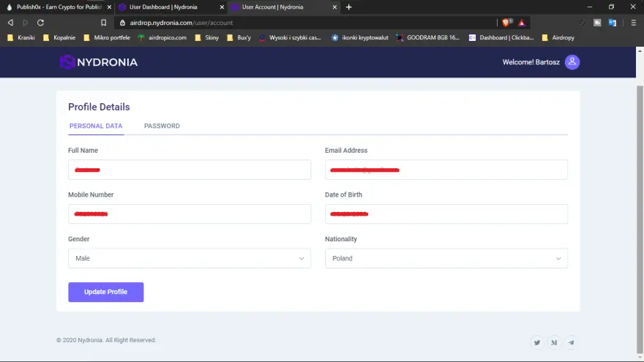The height and width of the screenshot is (362, 644).
Task: Bookmark this page using the bookmark icon
Action: pos(103,23)
